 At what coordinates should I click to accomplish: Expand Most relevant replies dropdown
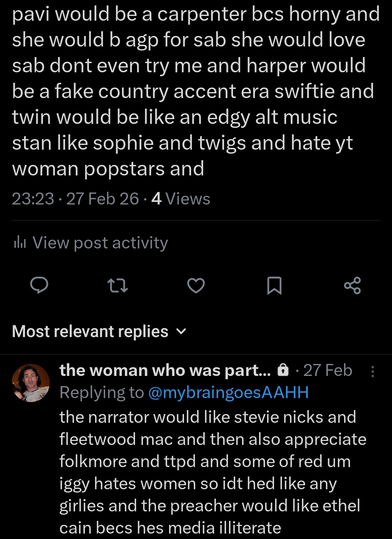pos(90,331)
